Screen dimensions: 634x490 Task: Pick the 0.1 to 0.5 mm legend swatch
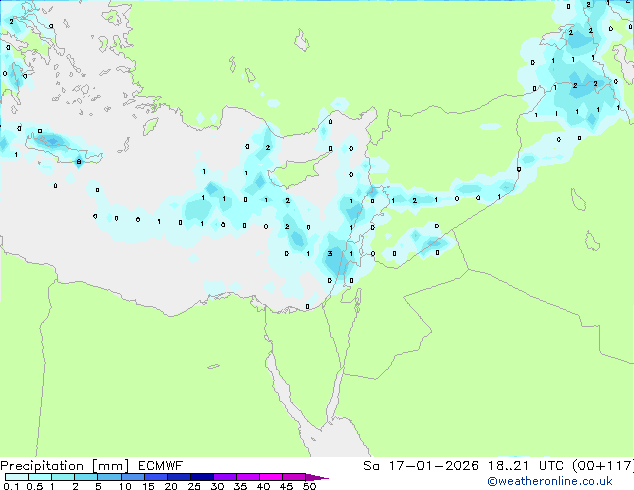(17, 477)
